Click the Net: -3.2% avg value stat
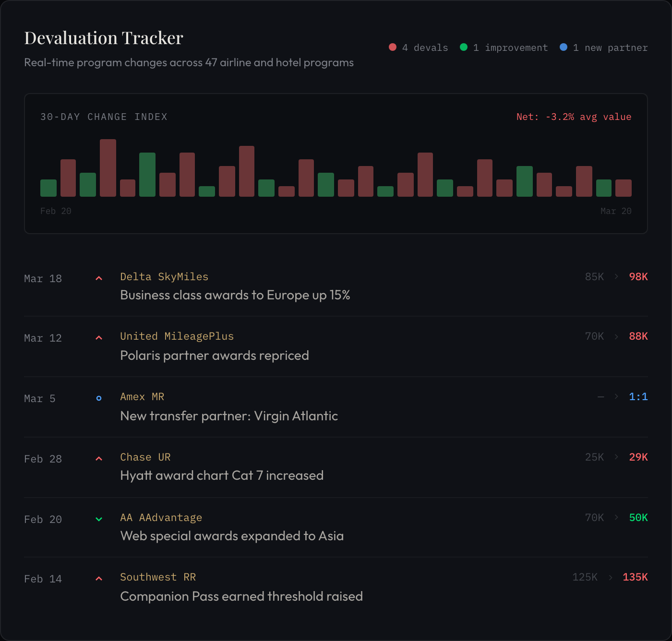Screen dimensions: 672x641 pyautogui.click(x=574, y=117)
